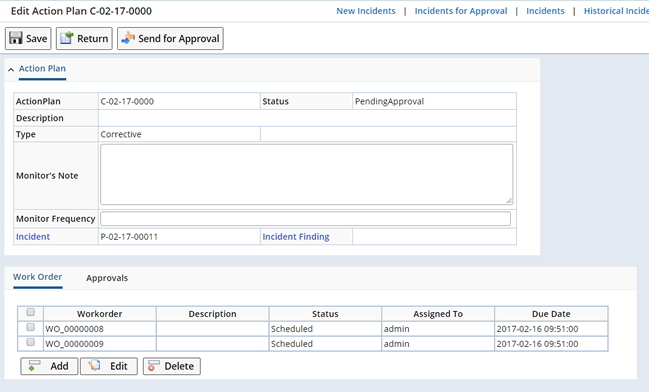This screenshot has height=392, width=649.
Task: Click the Delete work order icon
Action: (154, 365)
